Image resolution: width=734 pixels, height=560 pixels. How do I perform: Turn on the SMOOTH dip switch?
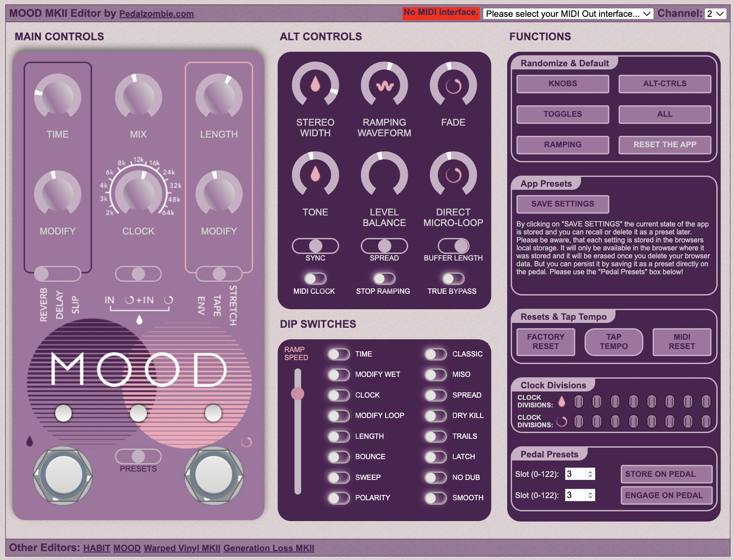pyautogui.click(x=436, y=498)
